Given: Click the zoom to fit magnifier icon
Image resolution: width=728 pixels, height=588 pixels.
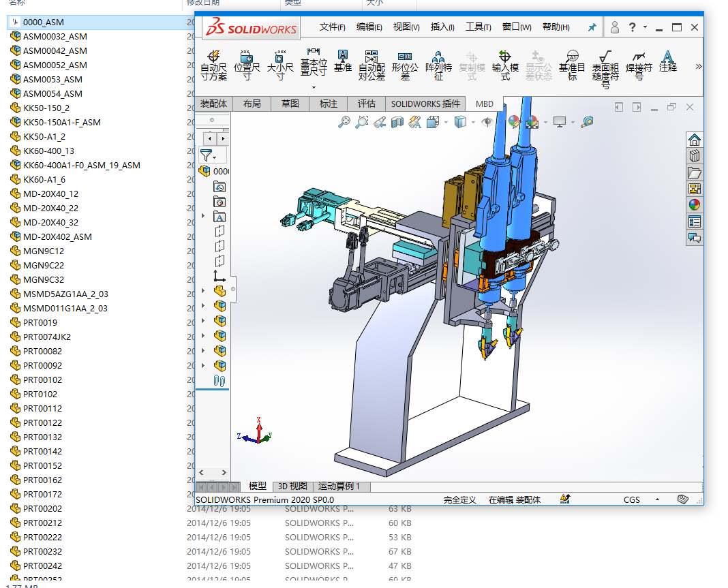Looking at the screenshot, I should 344,122.
